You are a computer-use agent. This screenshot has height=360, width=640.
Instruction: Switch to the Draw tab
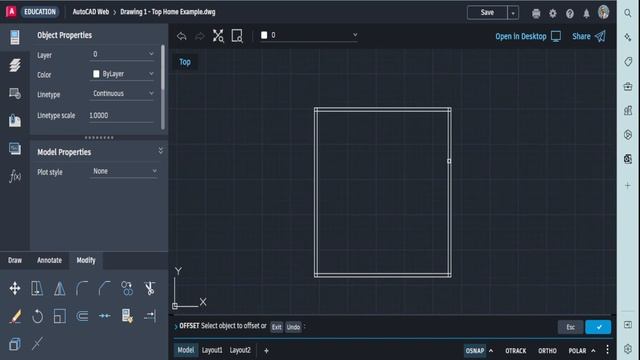pos(15,260)
